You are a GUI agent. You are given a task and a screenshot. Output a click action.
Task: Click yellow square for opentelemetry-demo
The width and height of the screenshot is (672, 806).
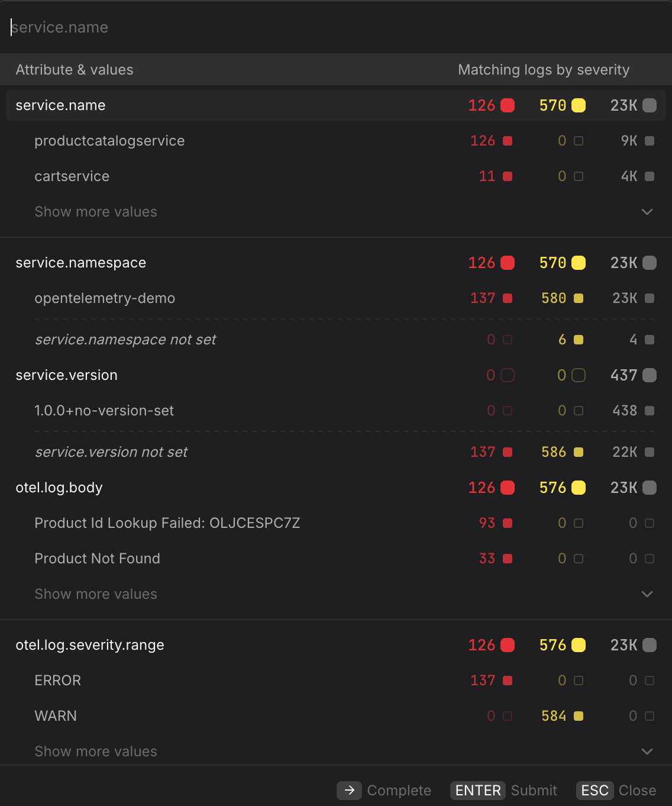click(x=579, y=298)
